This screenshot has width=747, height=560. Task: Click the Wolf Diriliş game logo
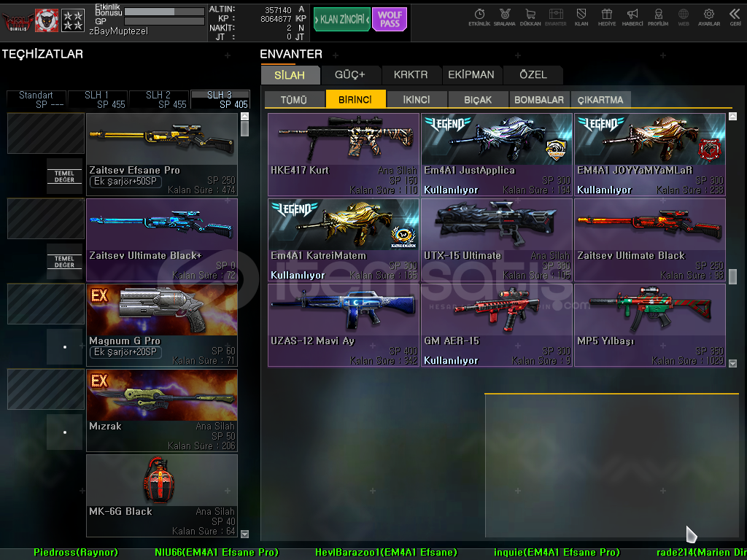18,21
